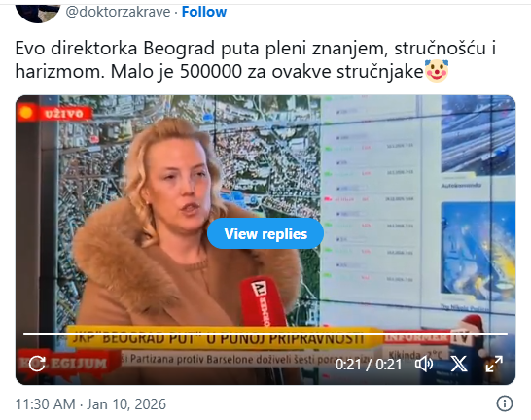
Task: Expand video to fullscreen
Action: click(494, 365)
